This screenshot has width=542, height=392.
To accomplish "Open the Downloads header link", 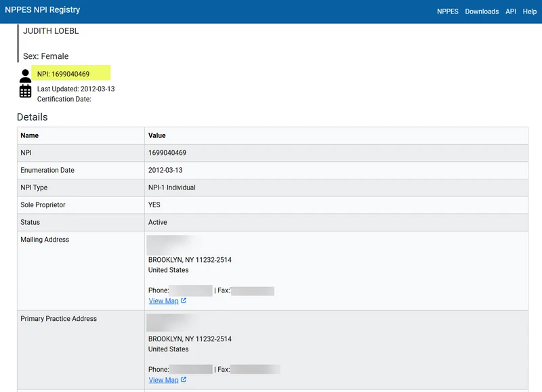I will 482,12.
